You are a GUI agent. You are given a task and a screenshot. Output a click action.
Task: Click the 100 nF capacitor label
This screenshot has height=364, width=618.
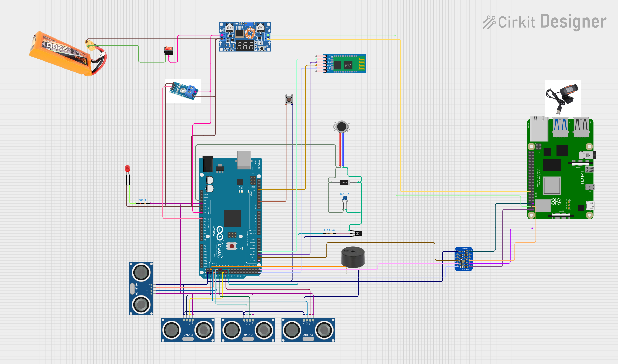click(344, 194)
